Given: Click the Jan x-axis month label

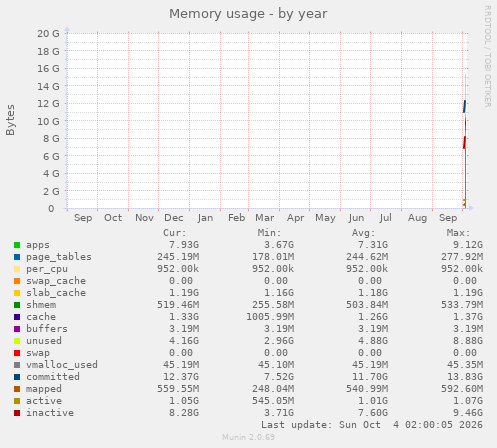Looking at the screenshot, I should coord(205,218).
